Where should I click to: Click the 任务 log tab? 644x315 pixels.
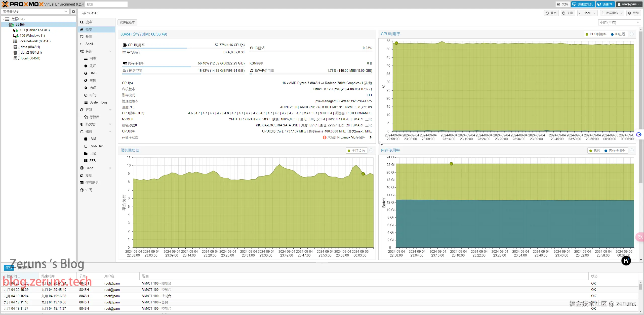pos(9,268)
